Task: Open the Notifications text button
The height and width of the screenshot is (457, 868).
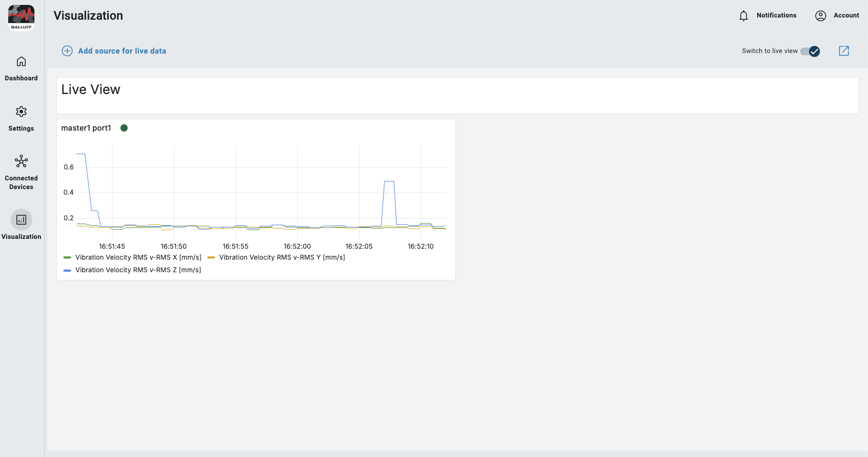Action: pyautogui.click(x=776, y=15)
